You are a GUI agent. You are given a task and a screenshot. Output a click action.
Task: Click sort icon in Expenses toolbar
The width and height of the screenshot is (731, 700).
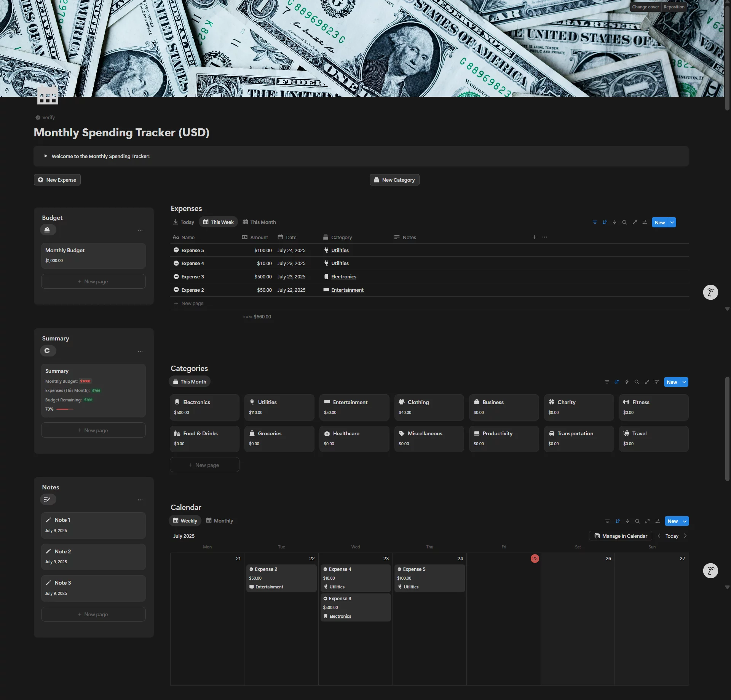tap(605, 222)
